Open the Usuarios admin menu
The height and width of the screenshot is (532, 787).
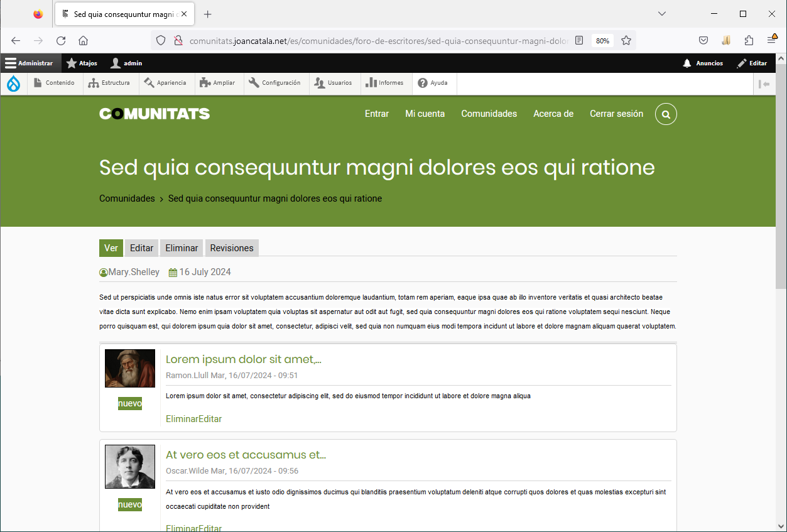(334, 83)
